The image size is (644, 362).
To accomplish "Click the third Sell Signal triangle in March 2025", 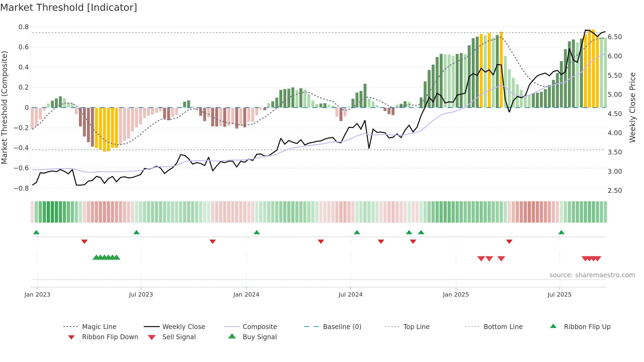I will [501, 258].
